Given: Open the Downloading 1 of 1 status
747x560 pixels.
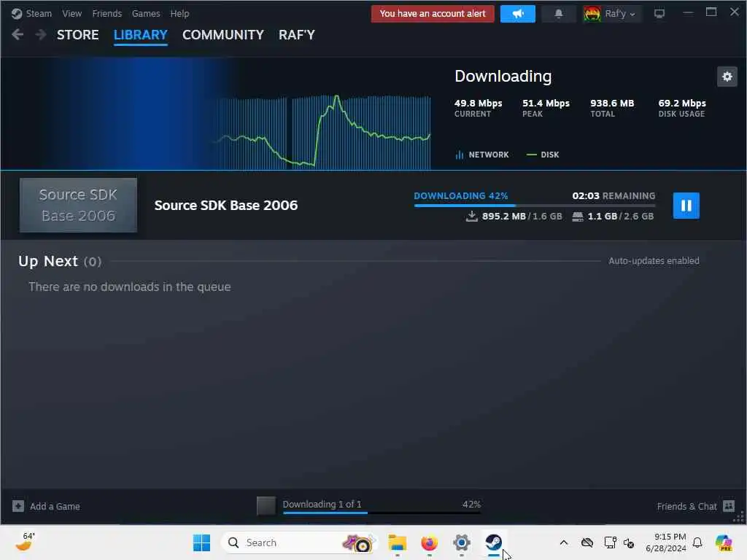Looking at the screenshot, I should [x=322, y=505].
